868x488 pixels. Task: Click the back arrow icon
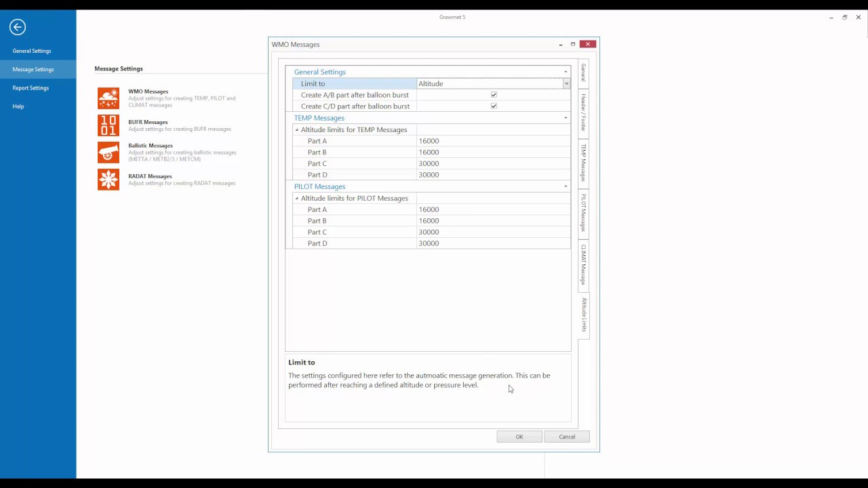(18, 27)
